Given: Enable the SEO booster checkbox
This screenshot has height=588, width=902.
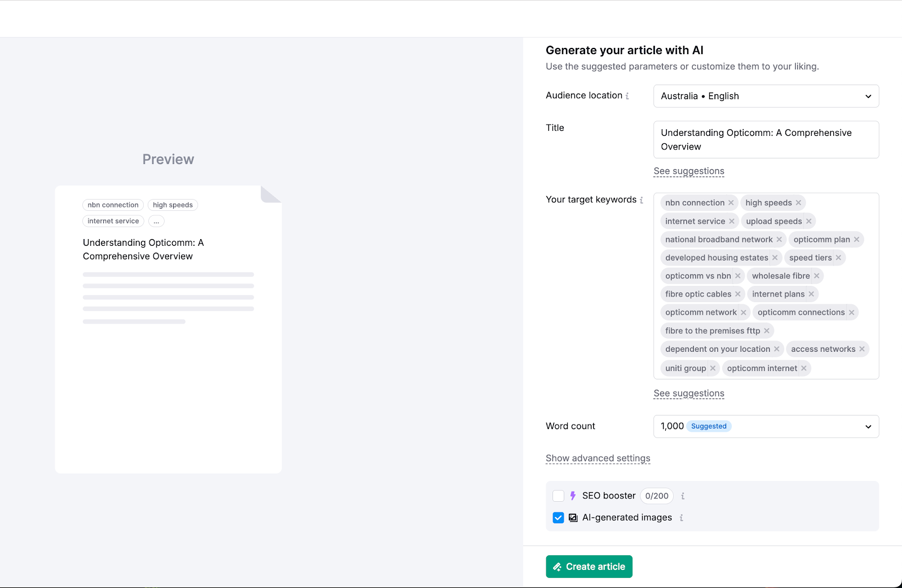Looking at the screenshot, I should click(x=558, y=496).
